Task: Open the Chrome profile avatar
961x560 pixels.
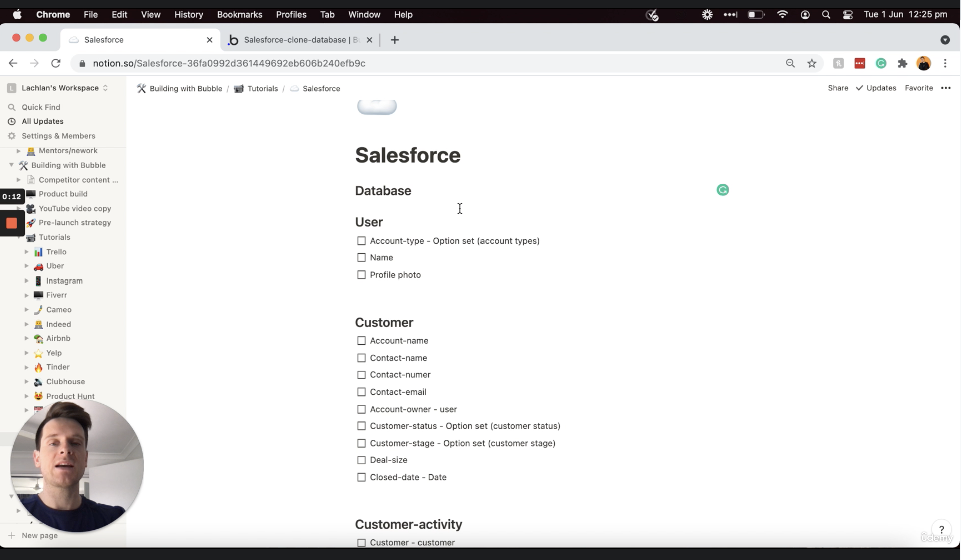Action: click(x=924, y=63)
